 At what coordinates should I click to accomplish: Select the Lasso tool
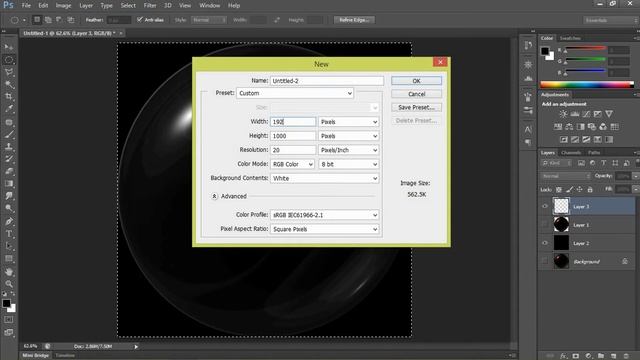coord(9,72)
